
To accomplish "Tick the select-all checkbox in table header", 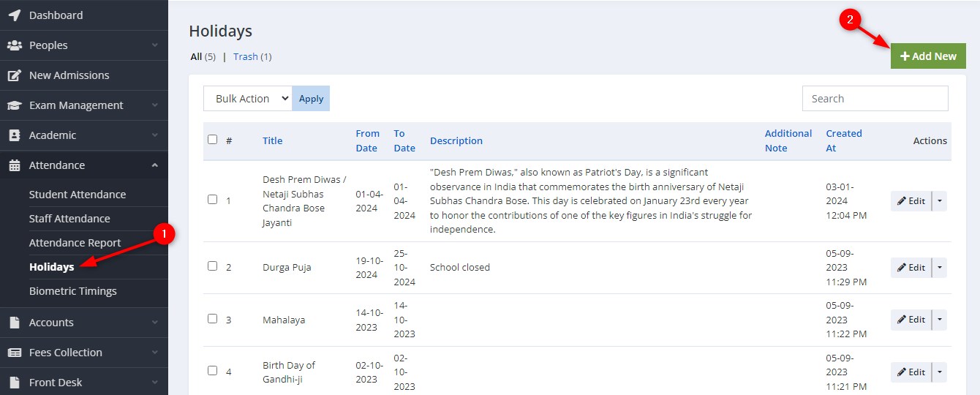I will pos(212,140).
